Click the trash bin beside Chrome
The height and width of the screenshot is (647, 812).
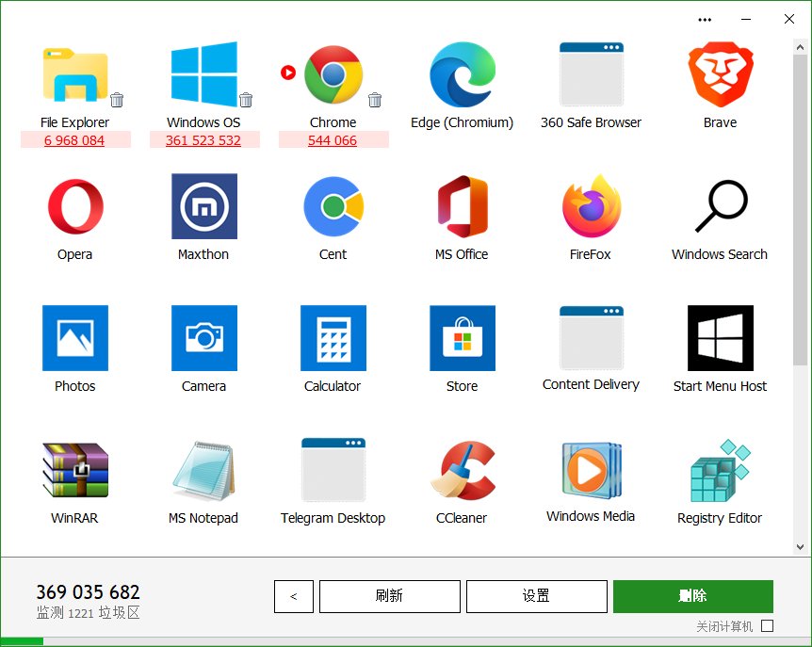(x=375, y=100)
